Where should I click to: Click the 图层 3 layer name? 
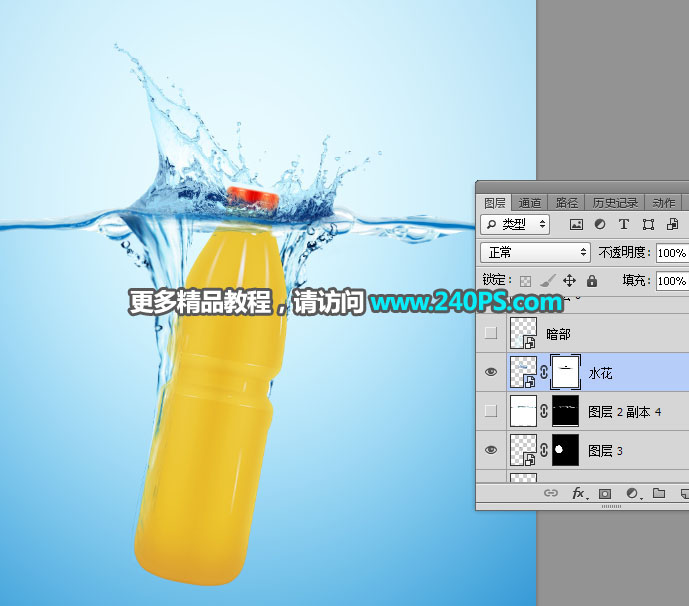[605, 451]
